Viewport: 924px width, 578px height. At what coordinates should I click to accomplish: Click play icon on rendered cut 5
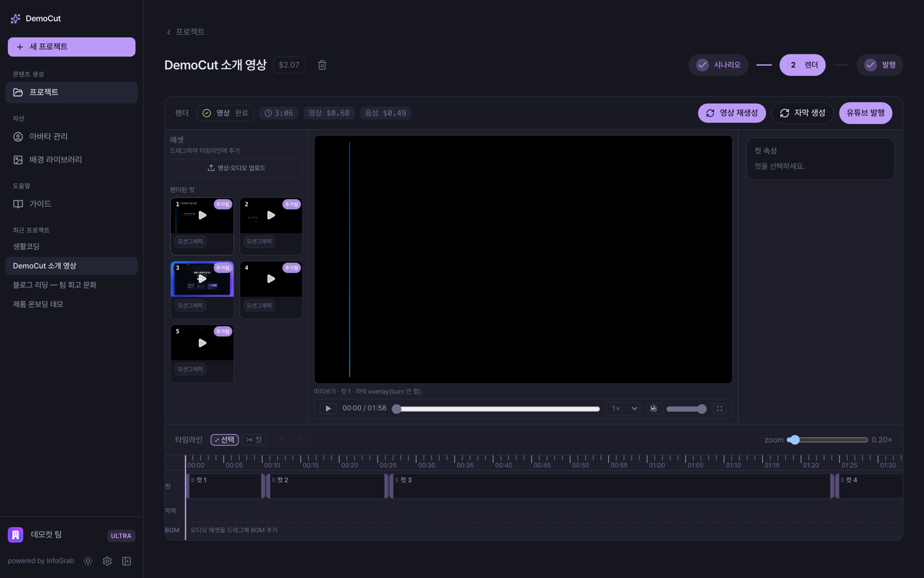202,343
